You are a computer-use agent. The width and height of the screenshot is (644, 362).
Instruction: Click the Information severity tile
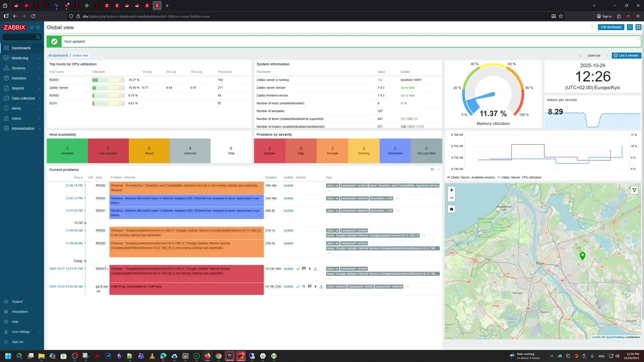click(395, 151)
